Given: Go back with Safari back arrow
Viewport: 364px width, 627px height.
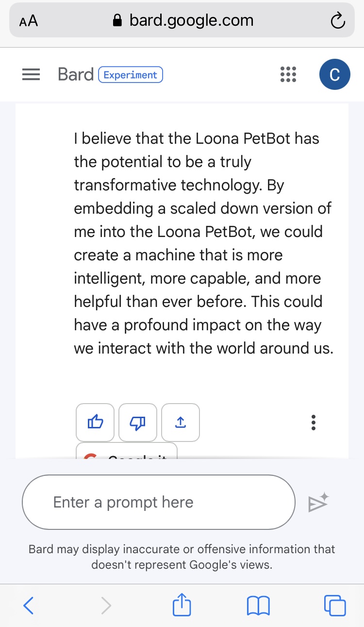Looking at the screenshot, I should pyautogui.click(x=29, y=605).
